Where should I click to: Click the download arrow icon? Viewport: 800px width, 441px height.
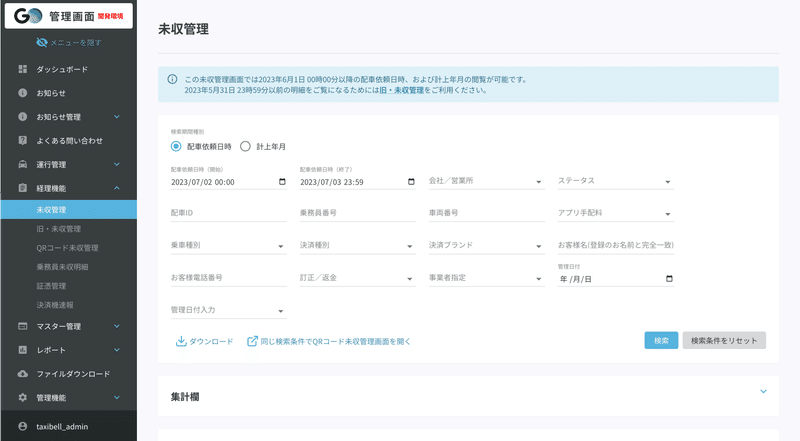click(x=181, y=341)
